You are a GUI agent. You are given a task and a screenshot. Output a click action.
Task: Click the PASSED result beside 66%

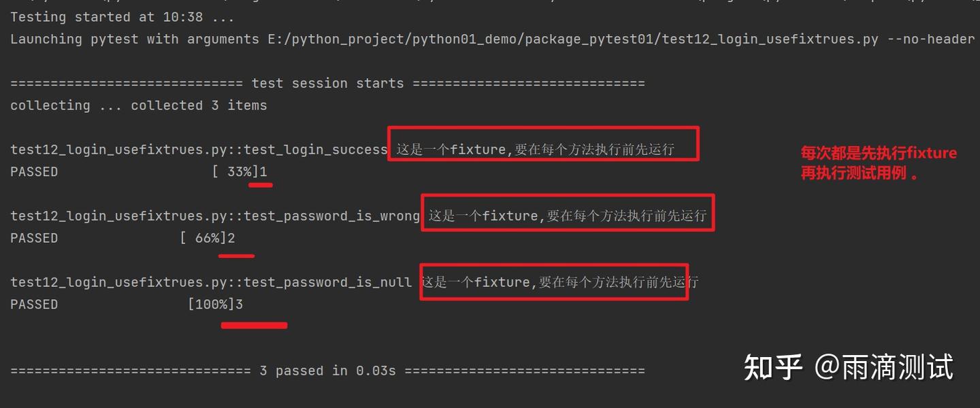click(x=34, y=239)
